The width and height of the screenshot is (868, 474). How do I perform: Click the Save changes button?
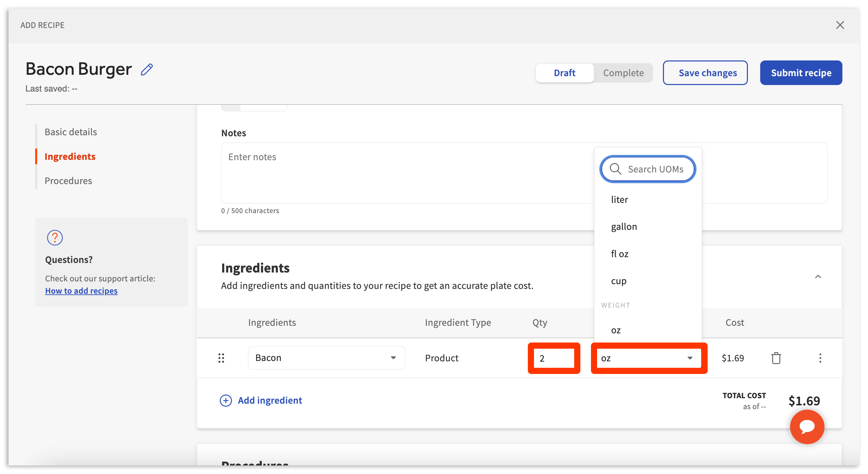[705, 73]
